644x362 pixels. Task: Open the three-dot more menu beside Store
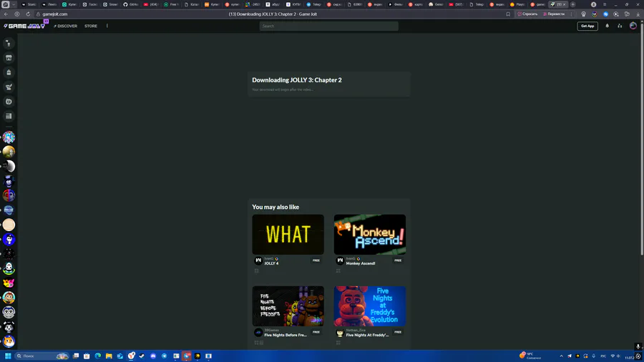click(x=107, y=26)
